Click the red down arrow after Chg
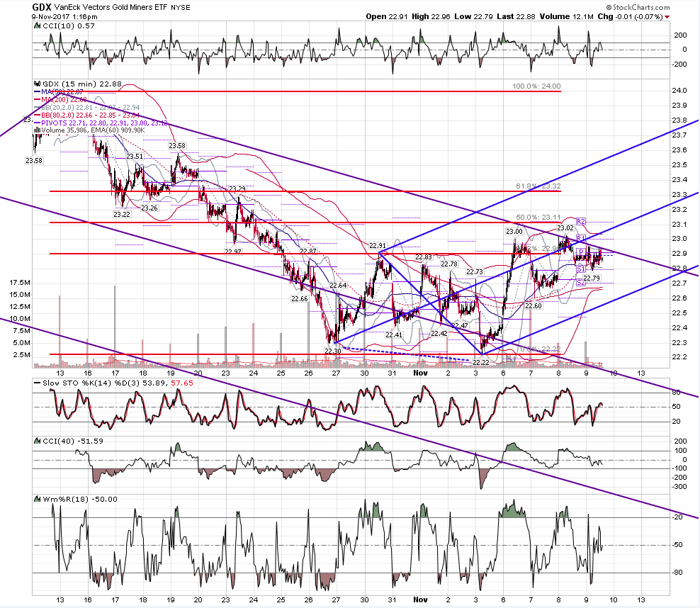The height and width of the screenshot is (608, 700). [x=667, y=17]
